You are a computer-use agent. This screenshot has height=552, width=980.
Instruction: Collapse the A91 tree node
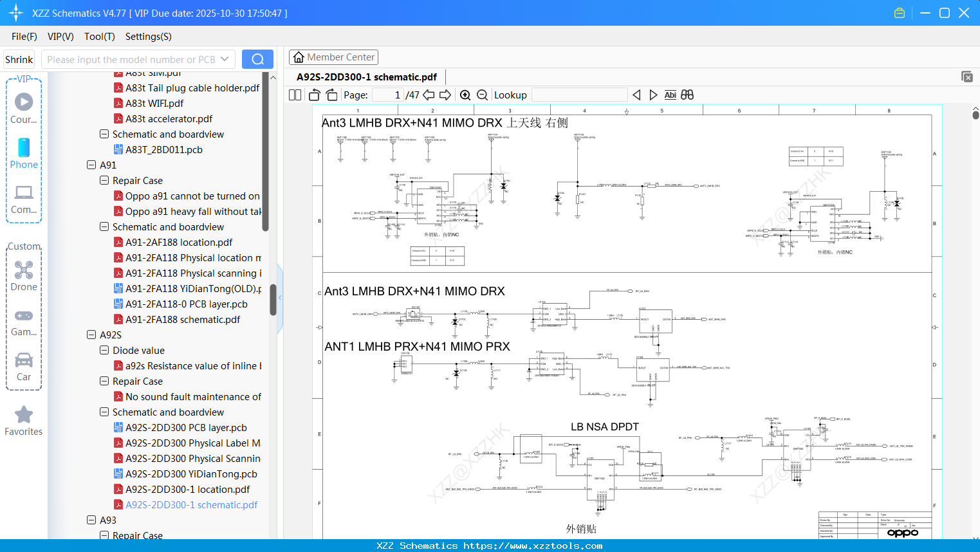coord(91,165)
